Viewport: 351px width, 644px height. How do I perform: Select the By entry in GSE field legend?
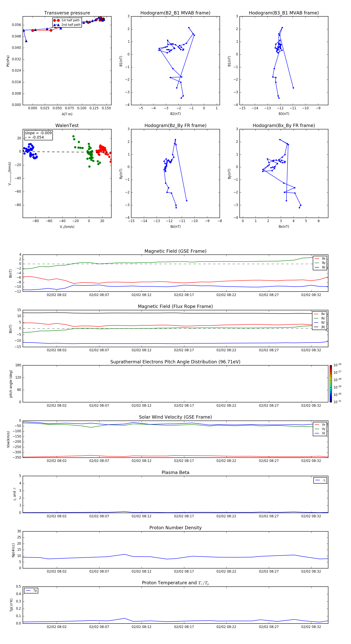pyautogui.click(x=320, y=263)
